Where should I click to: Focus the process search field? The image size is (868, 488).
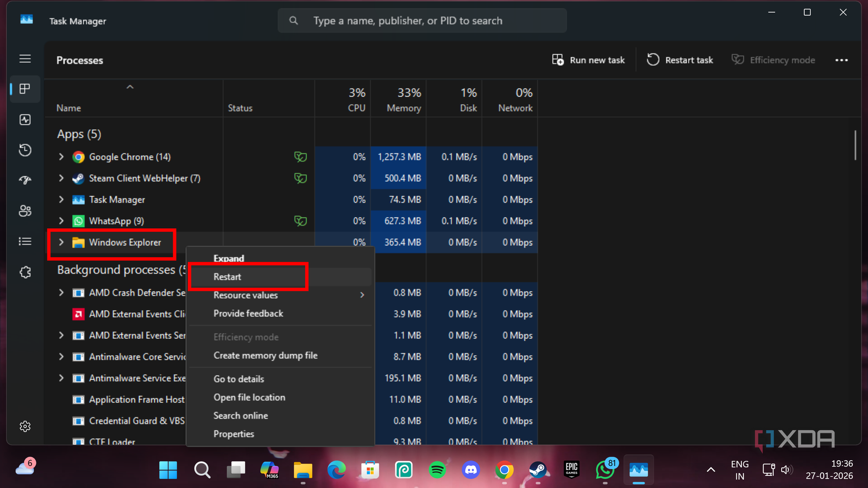(422, 21)
